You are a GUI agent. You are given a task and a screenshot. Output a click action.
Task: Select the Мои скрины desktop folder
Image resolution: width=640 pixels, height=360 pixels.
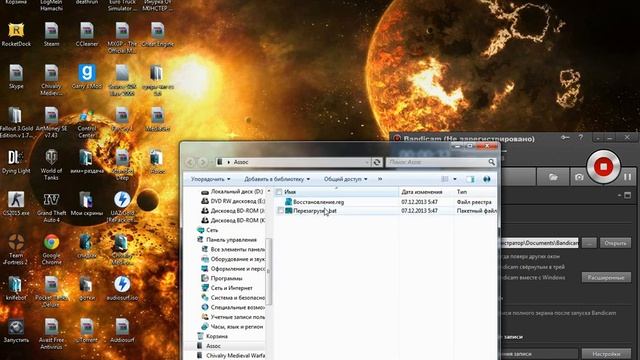[x=87, y=204]
